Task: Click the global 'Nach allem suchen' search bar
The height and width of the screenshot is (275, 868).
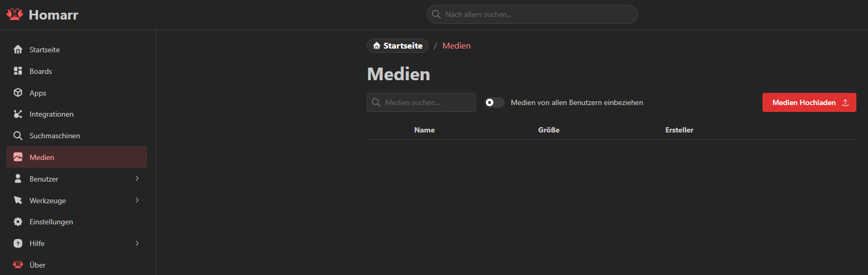Action: 532,14
